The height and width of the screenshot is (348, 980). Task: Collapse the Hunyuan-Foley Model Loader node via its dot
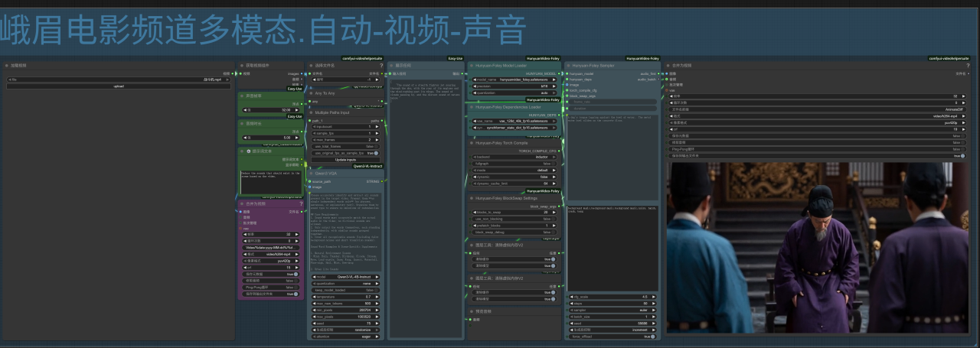[x=471, y=66]
